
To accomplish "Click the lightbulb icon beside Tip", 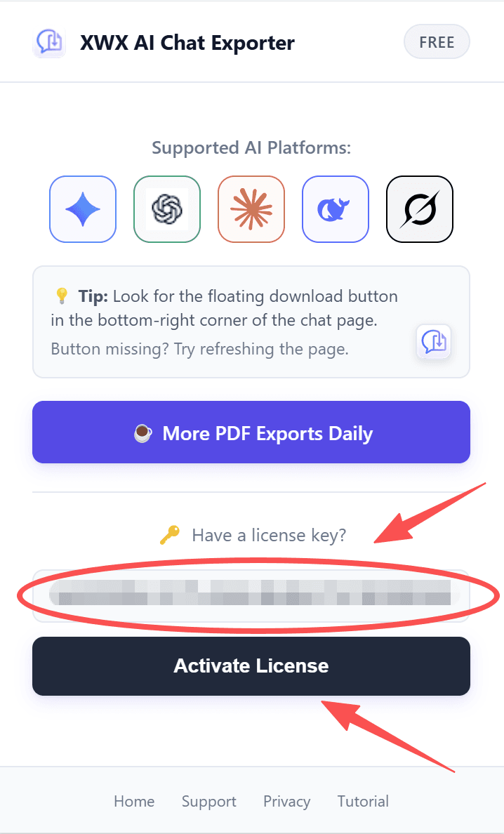I will pos(62,296).
